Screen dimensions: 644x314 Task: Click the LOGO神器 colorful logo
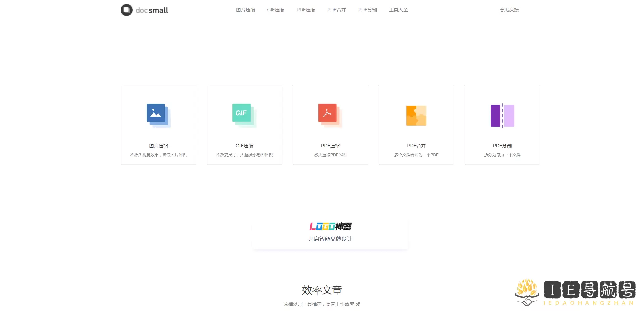pos(330,227)
